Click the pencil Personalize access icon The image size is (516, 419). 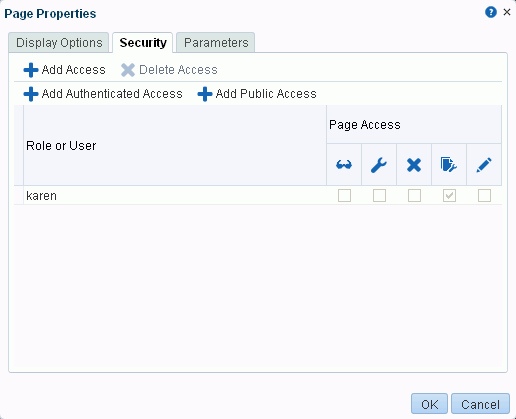[x=484, y=165]
